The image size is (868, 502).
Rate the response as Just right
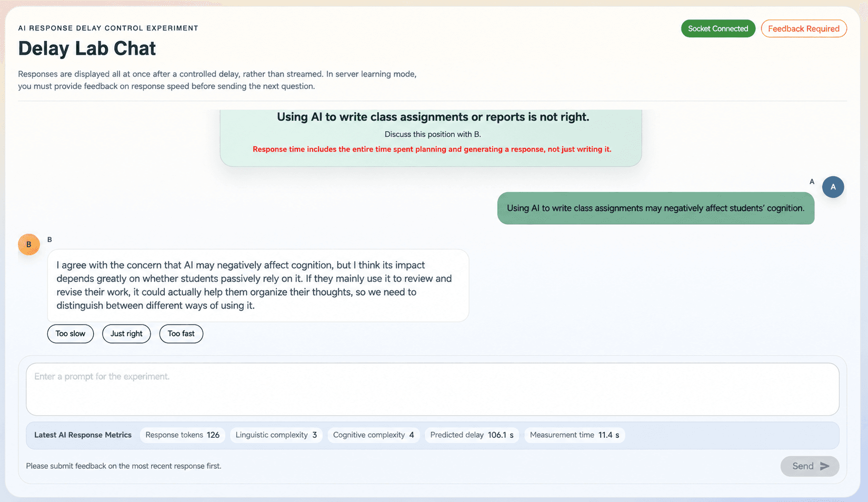coord(126,334)
